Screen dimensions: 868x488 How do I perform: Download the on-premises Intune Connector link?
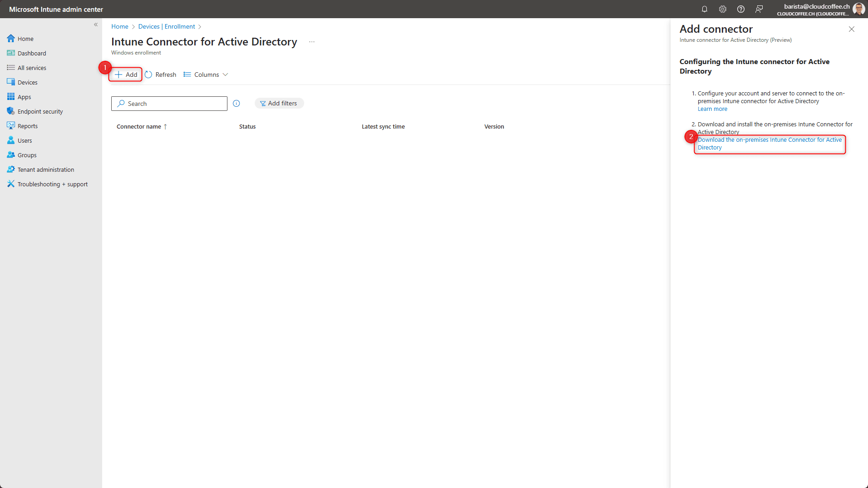(x=769, y=144)
